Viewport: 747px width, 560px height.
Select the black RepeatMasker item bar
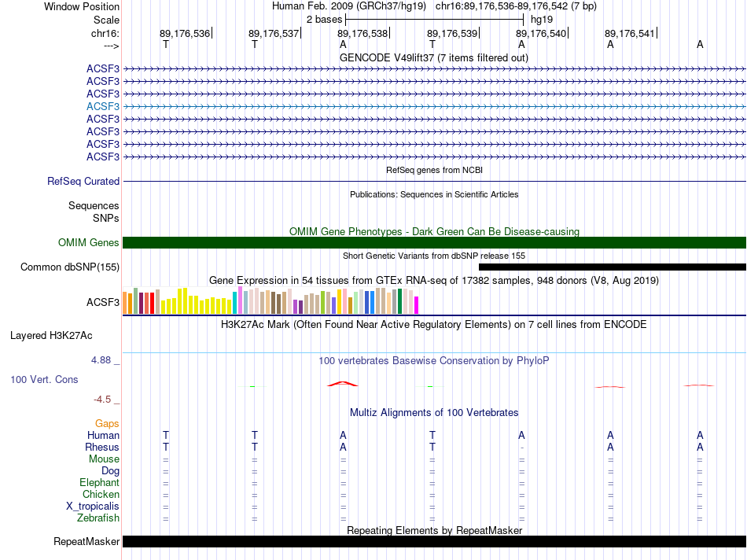click(x=434, y=541)
